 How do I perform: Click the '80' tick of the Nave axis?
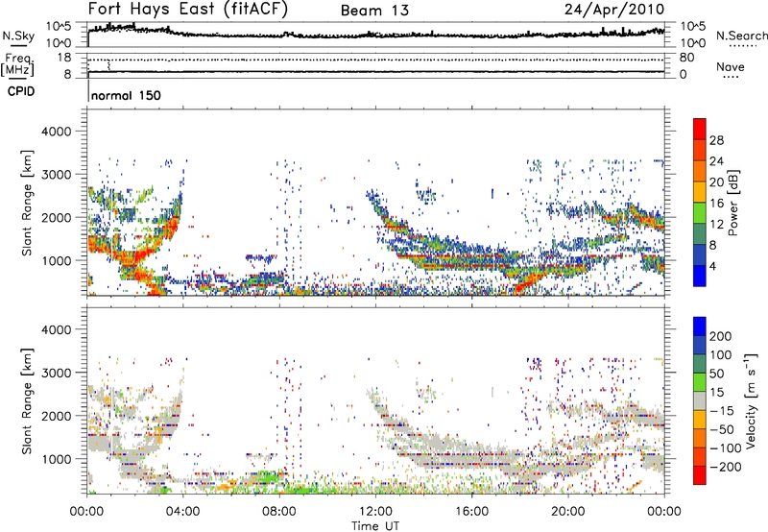(x=686, y=58)
